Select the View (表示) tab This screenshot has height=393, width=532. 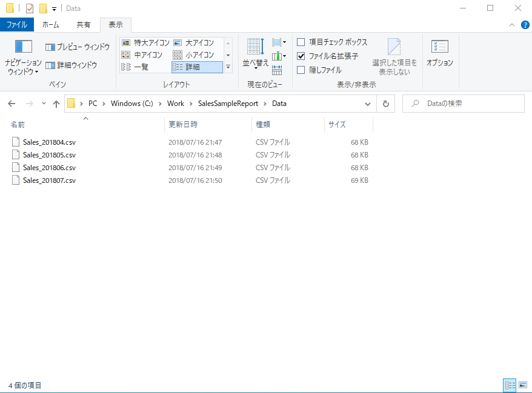tap(116, 25)
